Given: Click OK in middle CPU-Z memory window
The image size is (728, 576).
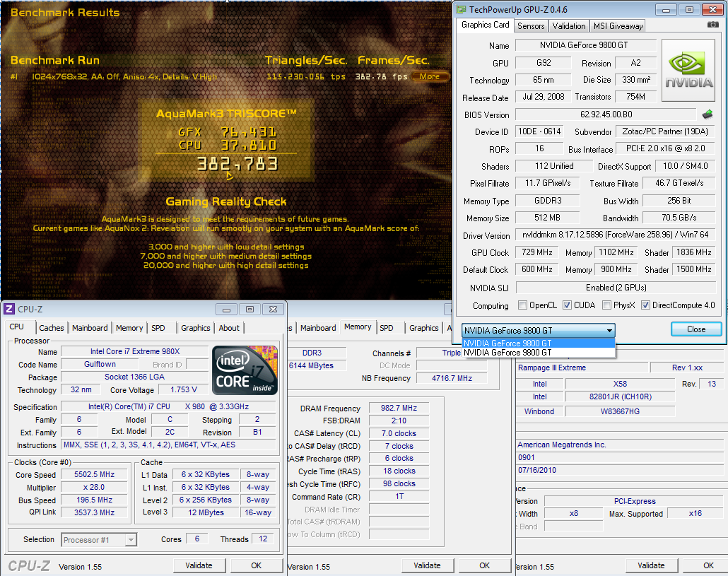Looking at the screenshot, I should 485,565.
